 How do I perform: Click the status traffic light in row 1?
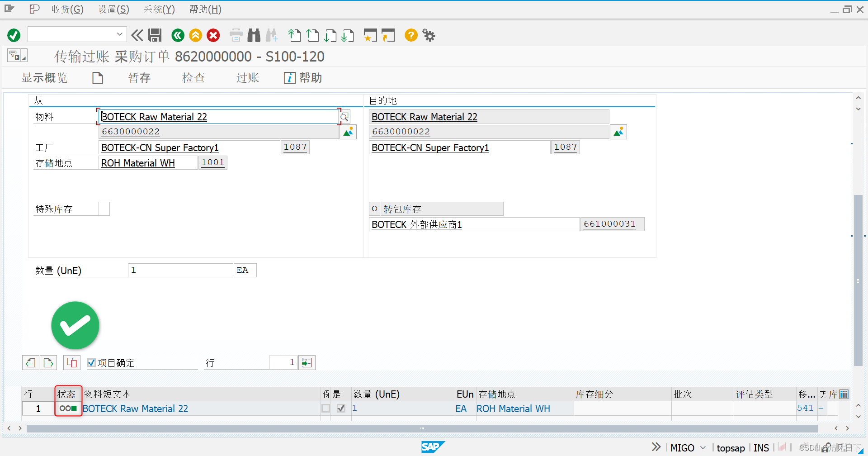[68, 408]
